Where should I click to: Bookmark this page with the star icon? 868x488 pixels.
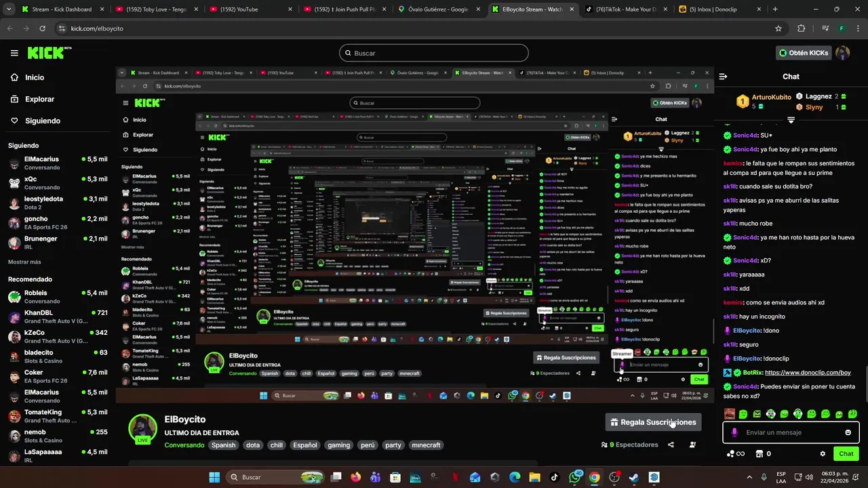tap(778, 28)
